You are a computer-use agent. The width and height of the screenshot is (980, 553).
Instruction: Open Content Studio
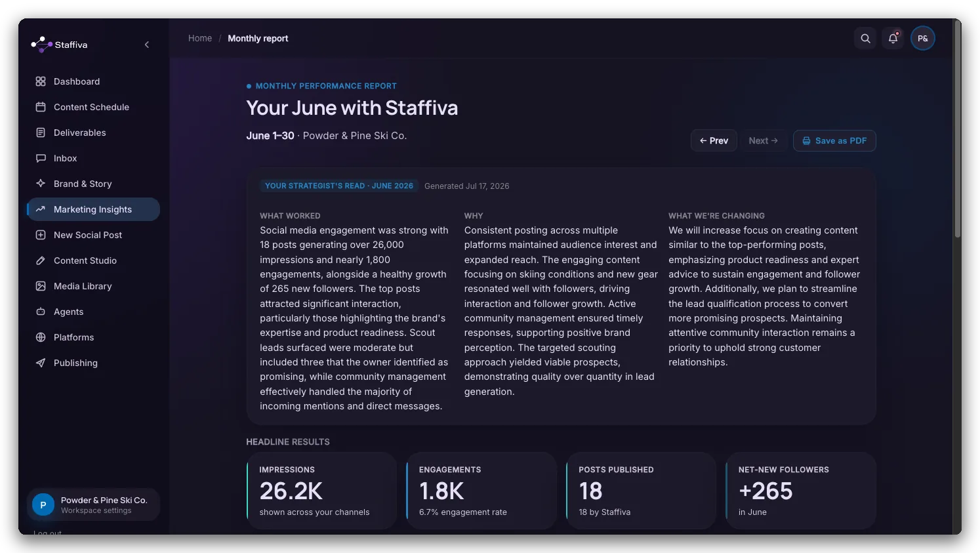[93, 260]
